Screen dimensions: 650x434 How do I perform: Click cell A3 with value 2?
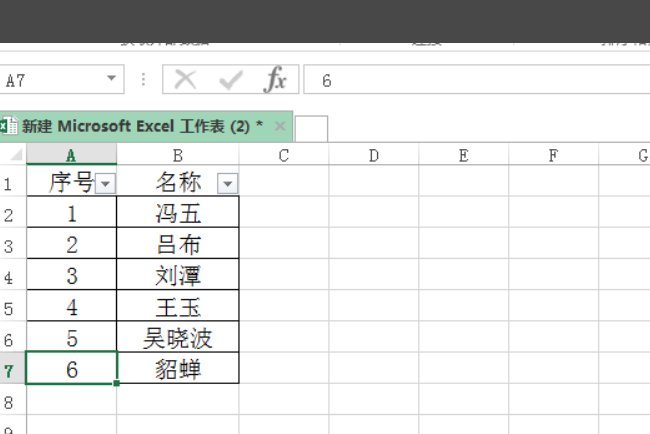71,243
